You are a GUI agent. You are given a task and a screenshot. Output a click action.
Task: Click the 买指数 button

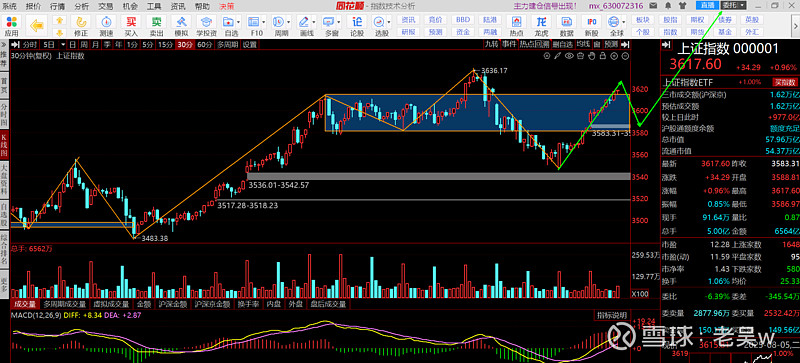coord(785,82)
